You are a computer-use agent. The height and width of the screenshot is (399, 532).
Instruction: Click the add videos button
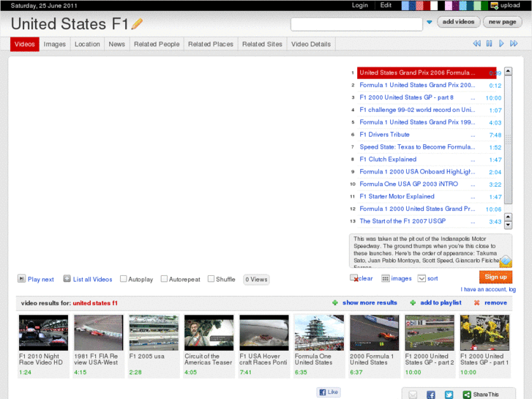tap(458, 22)
